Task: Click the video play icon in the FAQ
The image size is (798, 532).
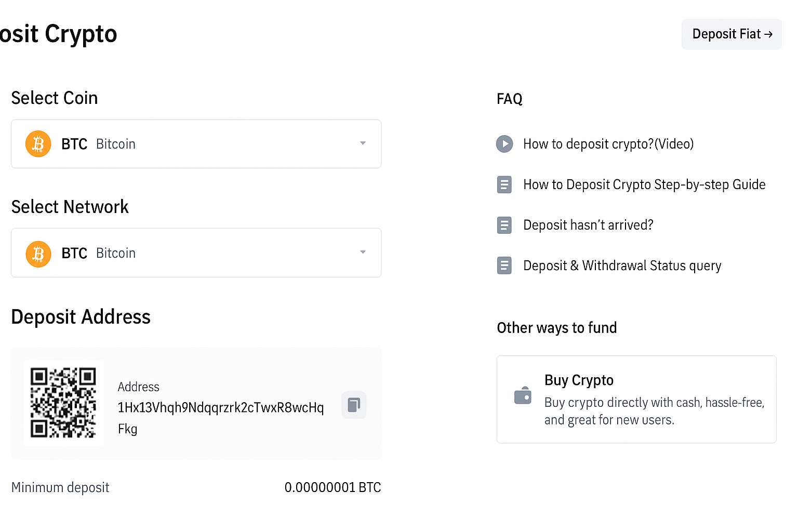Action: coord(504,144)
